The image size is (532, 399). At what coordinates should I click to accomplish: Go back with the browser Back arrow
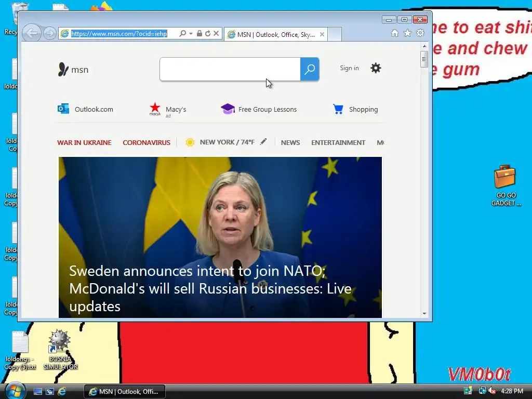pos(32,33)
